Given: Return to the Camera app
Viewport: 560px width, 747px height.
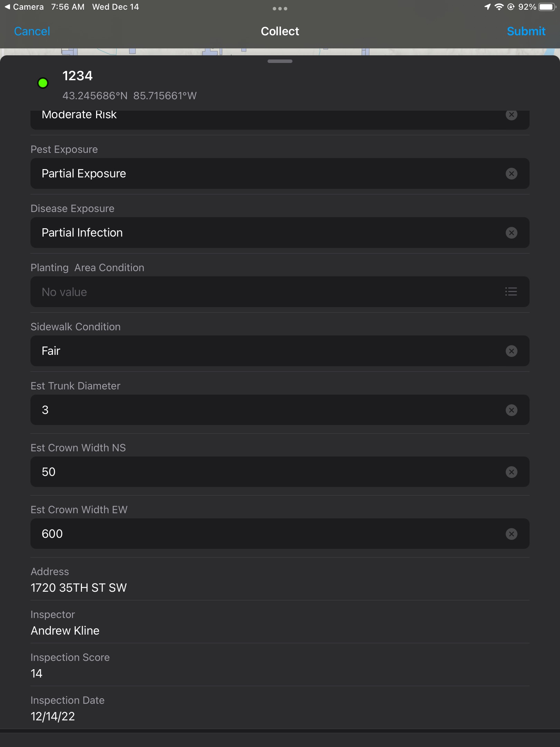Looking at the screenshot, I should tap(24, 7).
